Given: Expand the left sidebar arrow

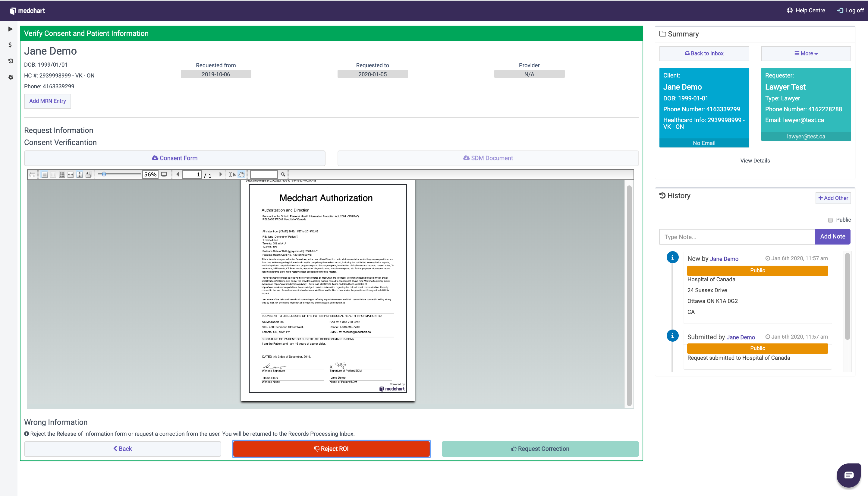Looking at the screenshot, I should (10, 29).
